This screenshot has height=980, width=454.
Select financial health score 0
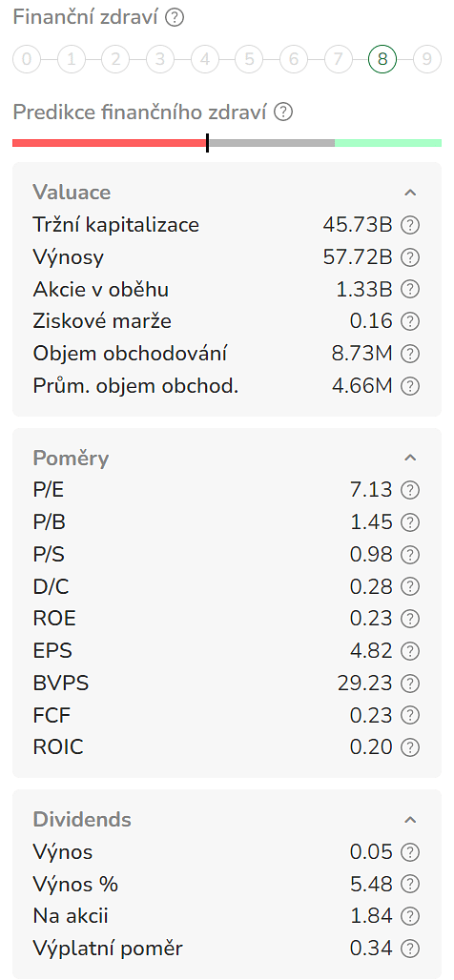[27, 60]
